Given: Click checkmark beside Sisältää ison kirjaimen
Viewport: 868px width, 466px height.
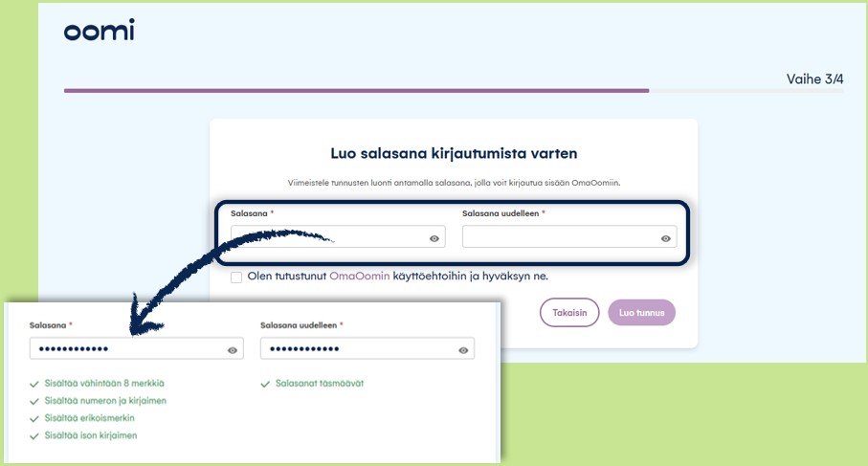Looking at the screenshot, I should tap(34, 435).
